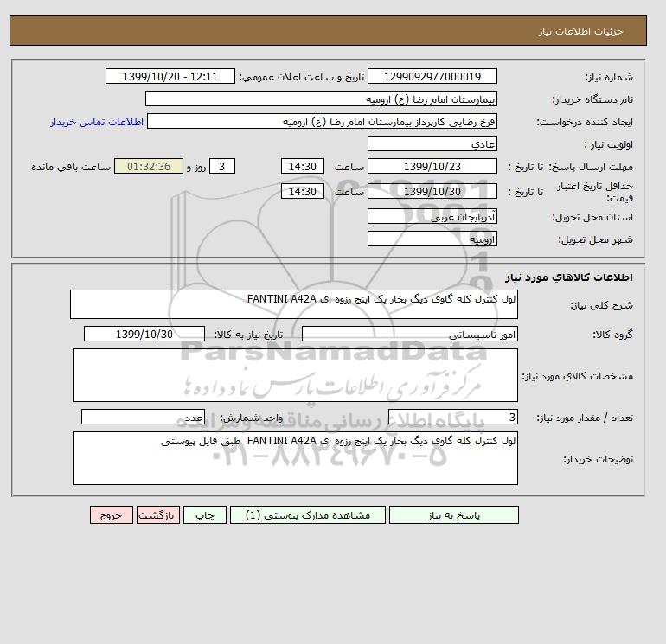Click the announcement date field 1399/10/20 - 12:11

(x=170, y=76)
